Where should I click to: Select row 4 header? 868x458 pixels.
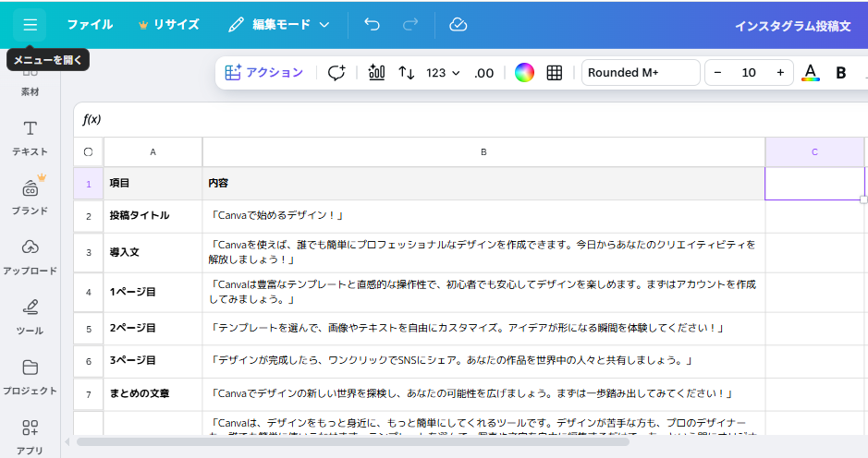tap(89, 292)
